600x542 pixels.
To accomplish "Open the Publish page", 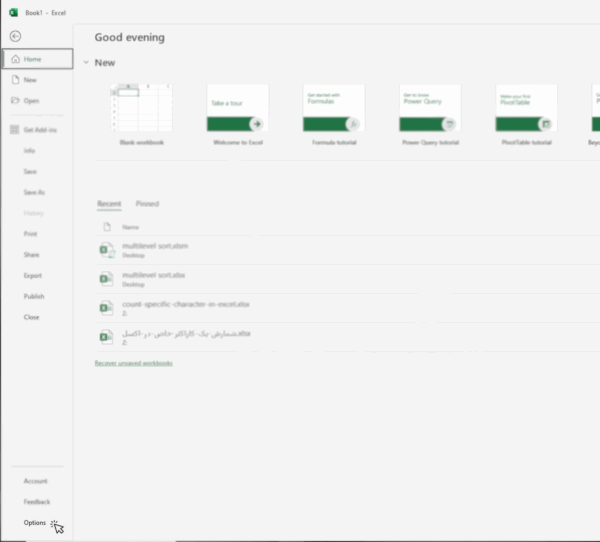I will (38, 296).
